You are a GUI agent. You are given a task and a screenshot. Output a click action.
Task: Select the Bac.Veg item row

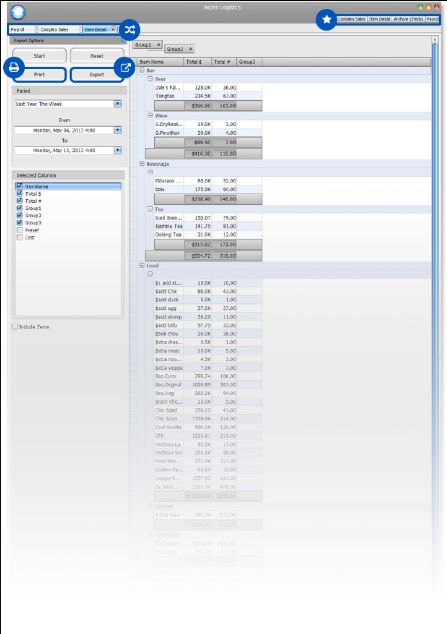pos(208,393)
